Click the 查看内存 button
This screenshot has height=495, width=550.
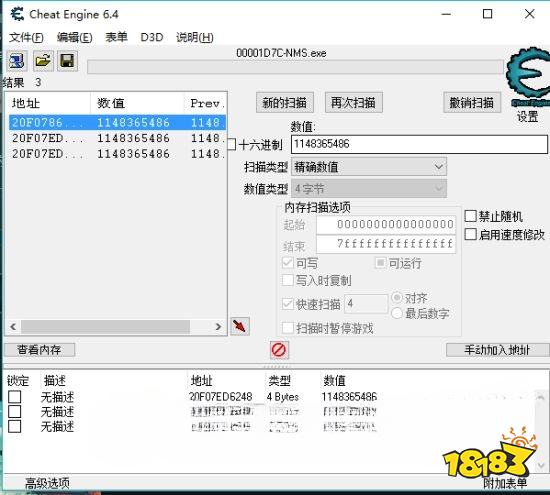(39, 350)
